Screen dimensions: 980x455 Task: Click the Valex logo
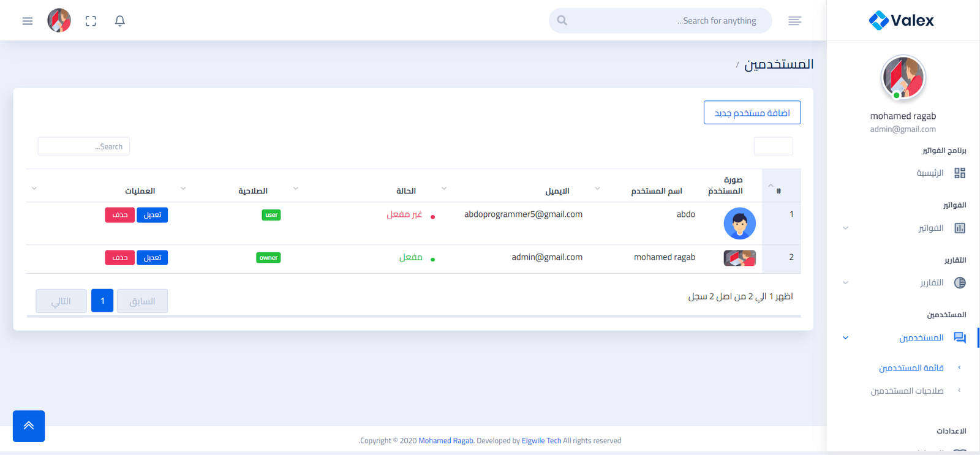(902, 20)
